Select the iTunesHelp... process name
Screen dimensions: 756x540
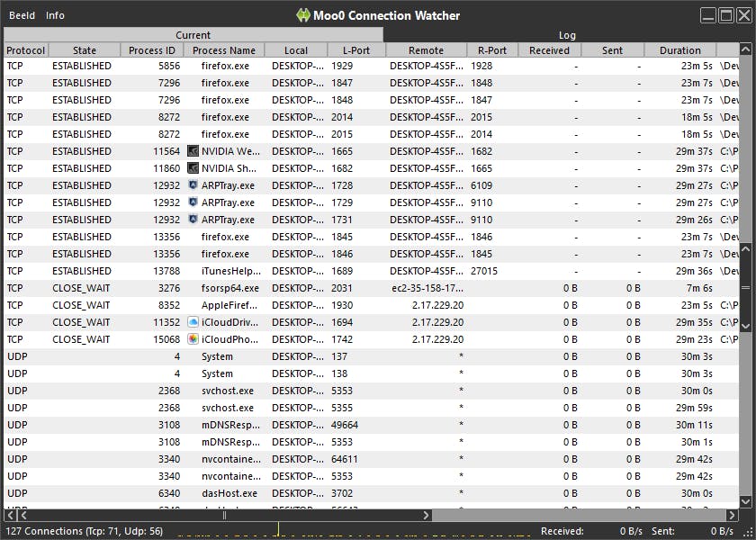pyautogui.click(x=231, y=271)
